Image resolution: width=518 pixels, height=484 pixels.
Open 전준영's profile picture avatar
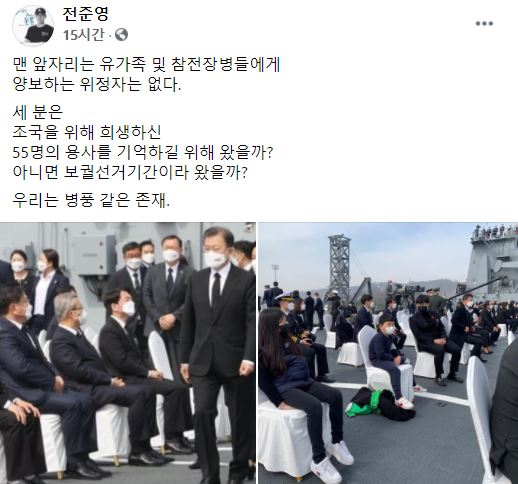tap(33, 25)
